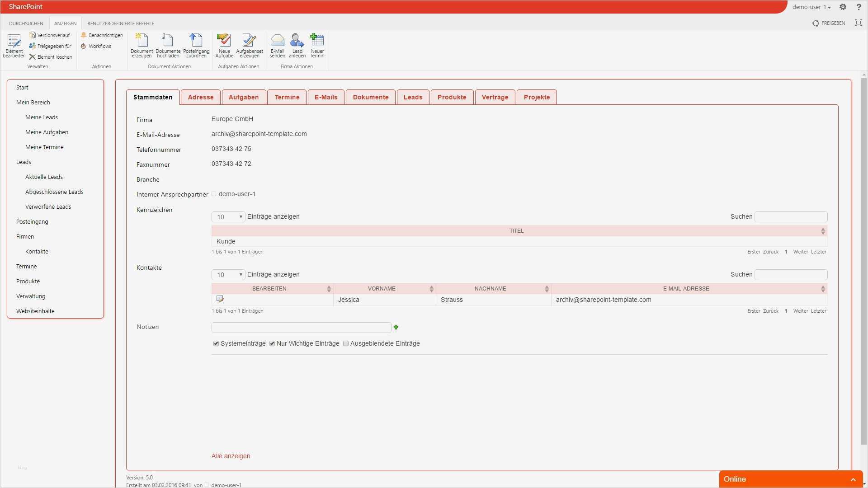Viewport: 868px width, 488px height.
Task: Create a new task with Neue Aufgabe
Action: click(x=224, y=45)
